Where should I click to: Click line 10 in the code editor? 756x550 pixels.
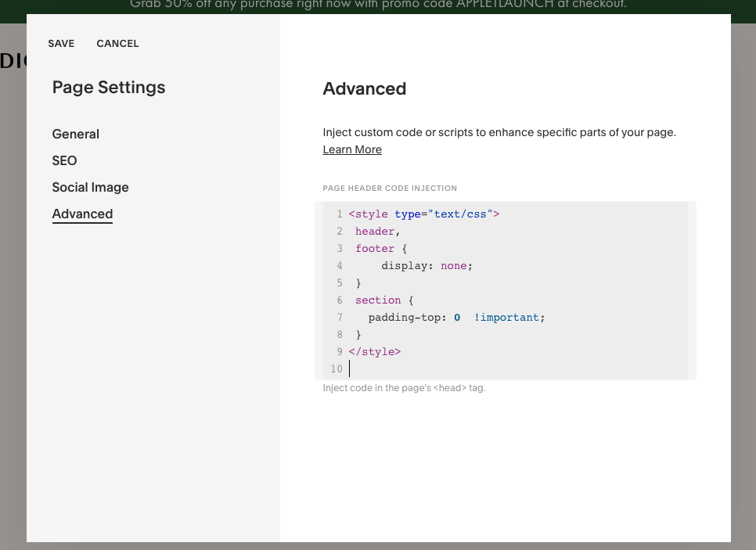pyautogui.click(x=506, y=368)
